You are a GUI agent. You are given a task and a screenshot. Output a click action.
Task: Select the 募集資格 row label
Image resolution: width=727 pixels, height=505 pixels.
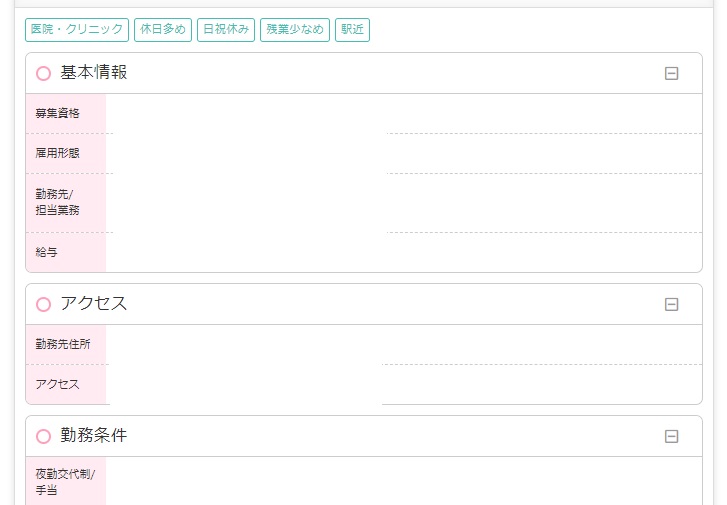click(58, 113)
